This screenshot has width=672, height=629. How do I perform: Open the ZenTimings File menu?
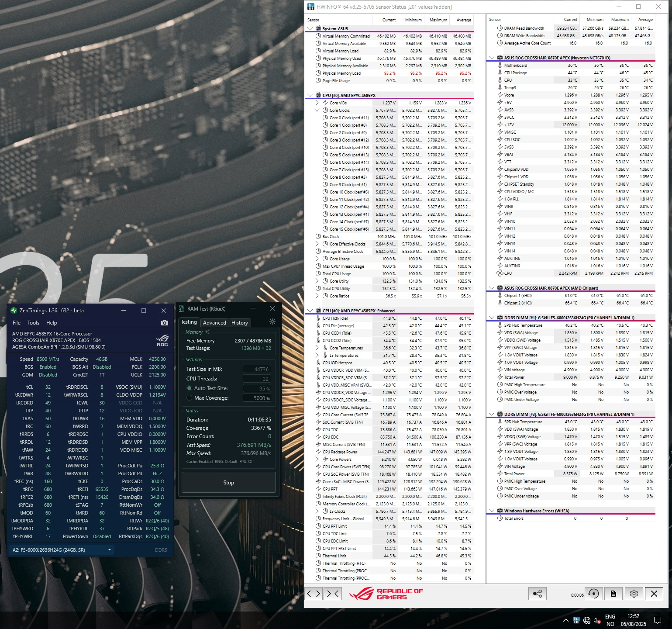point(17,323)
